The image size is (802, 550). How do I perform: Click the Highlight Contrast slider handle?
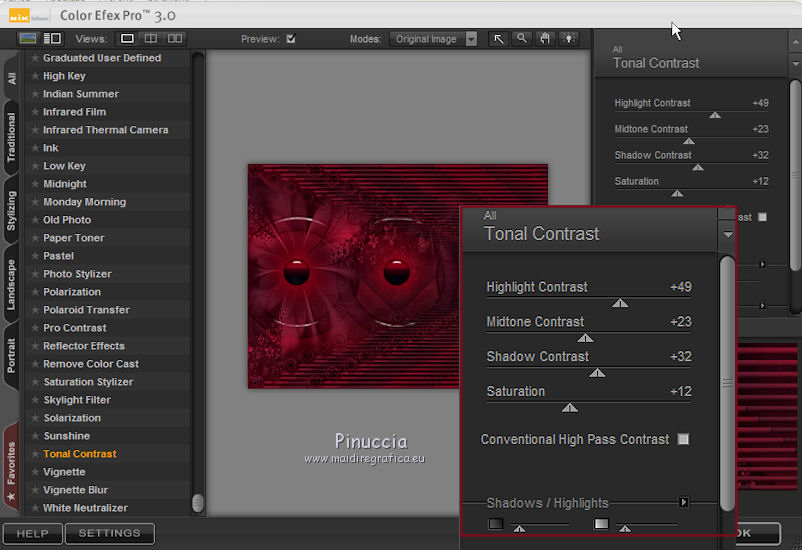pyautogui.click(x=620, y=303)
